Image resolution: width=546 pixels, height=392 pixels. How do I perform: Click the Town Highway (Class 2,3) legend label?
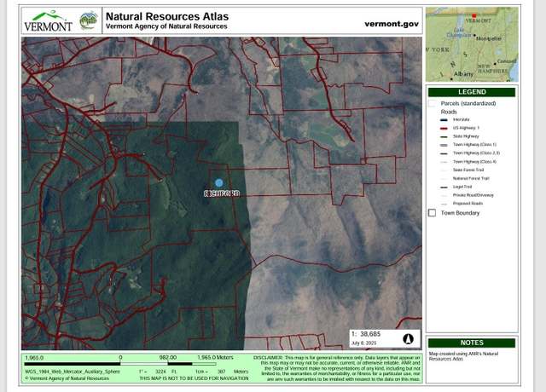tap(476, 153)
